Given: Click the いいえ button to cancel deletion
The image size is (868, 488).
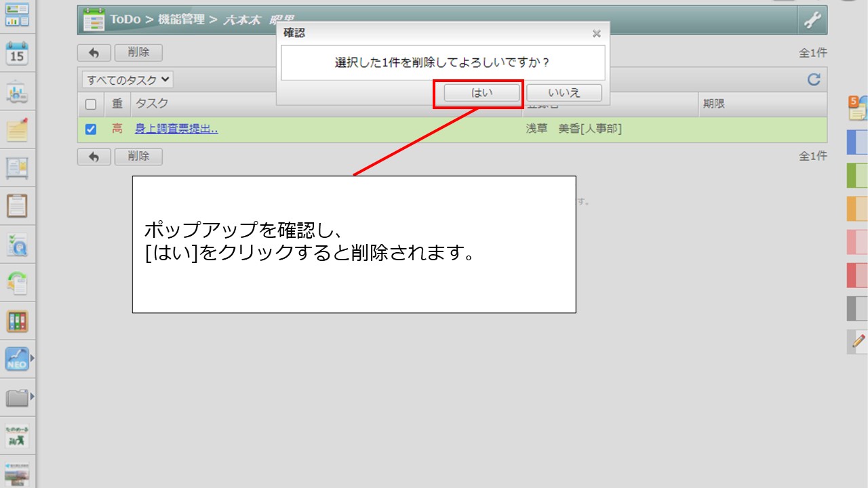Looking at the screenshot, I should tap(564, 93).
